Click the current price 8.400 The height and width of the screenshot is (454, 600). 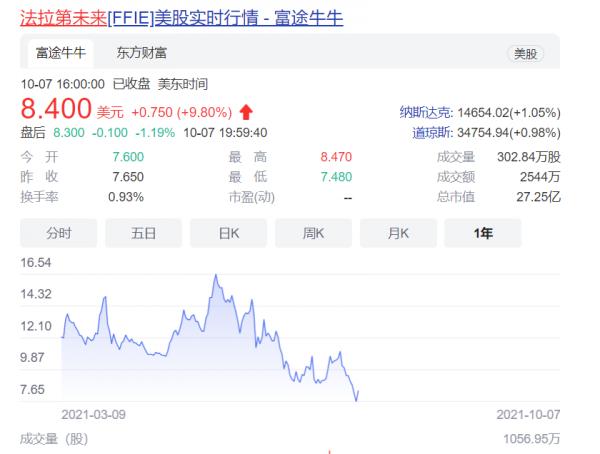[x=56, y=108]
